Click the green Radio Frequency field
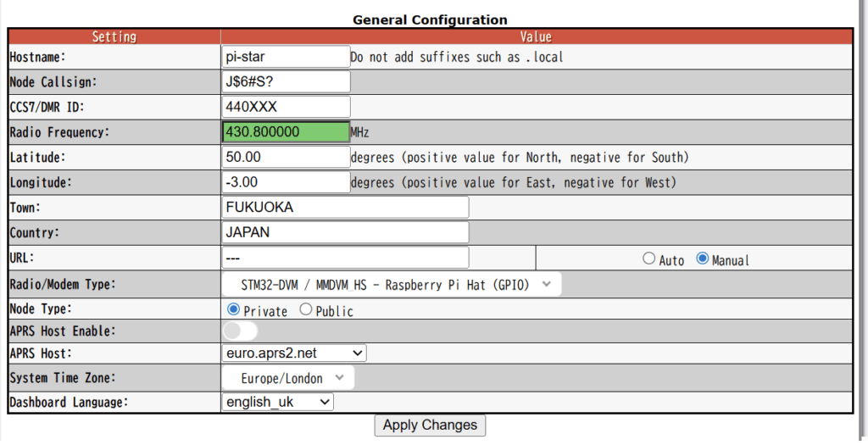Viewport: 868px width, 445px height. pyautogui.click(x=287, y=131)
